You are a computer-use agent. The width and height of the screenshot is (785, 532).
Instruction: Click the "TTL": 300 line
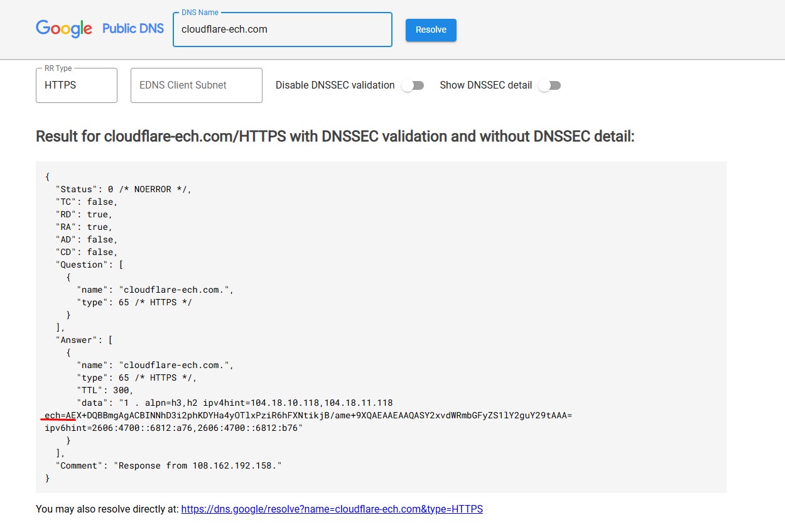105,390
